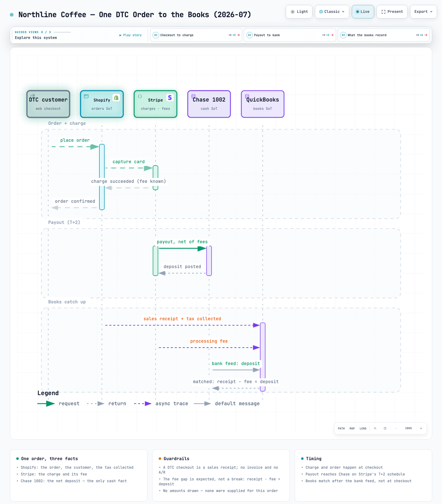Click the external link icon on DTC customer
The width and height of the screenshot is (442, 504).
pos(33,96)
